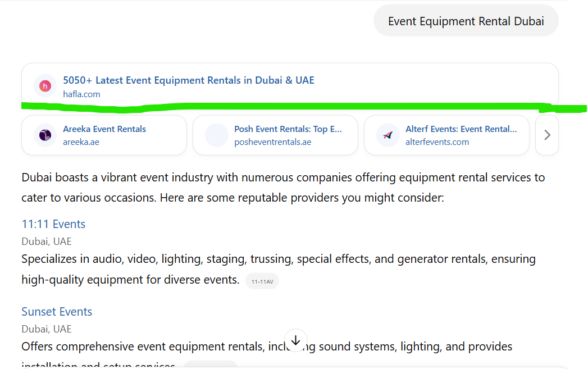Screen dimensions: 588x369
Task: Visit alterfevents.com domain link
Action: (437, 142)
